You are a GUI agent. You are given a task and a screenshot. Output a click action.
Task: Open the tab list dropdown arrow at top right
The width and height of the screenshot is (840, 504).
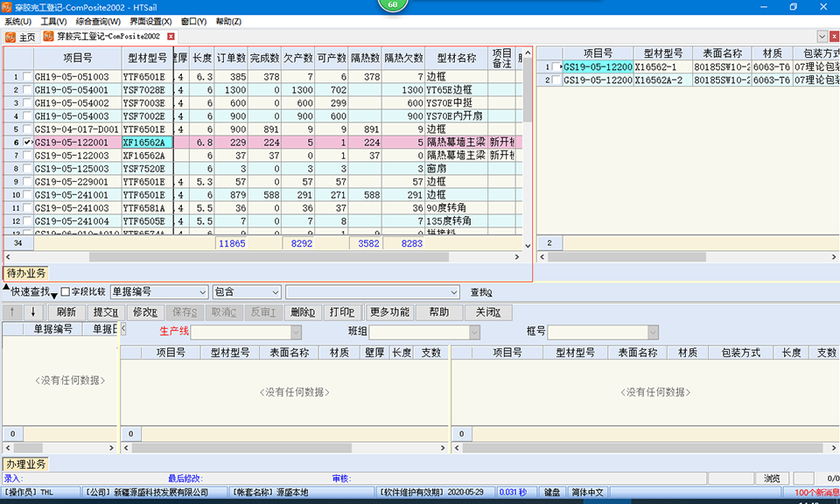[822, 37]
